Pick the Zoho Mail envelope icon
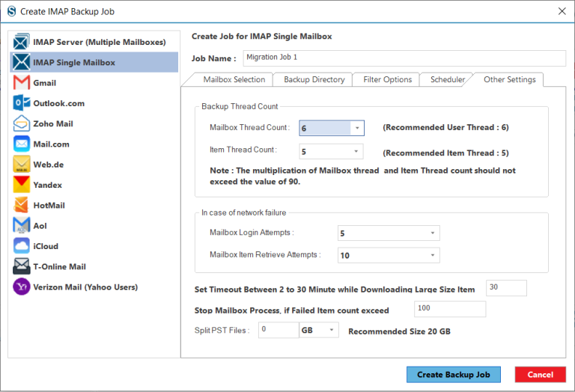This screenshot has height=392, width=575. tap(21, 123)
